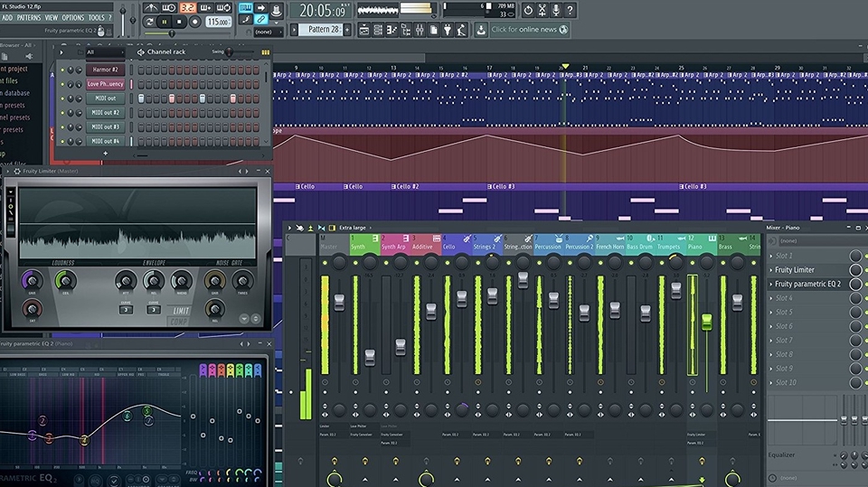Toggle the Piano track mute LED
This screenshot has width=868, height=487.
coord(692,263)
